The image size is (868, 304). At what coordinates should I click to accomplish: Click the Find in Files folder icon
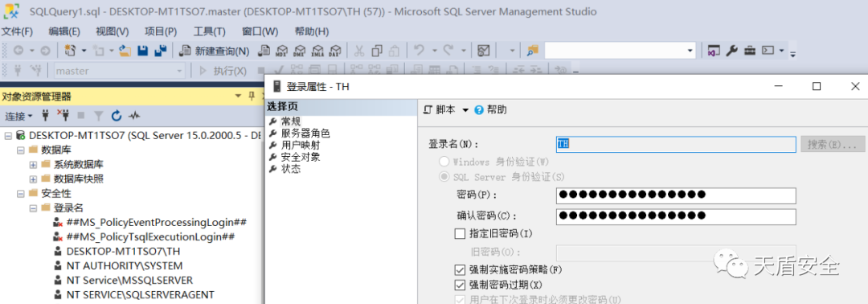(x=533, y=51)
